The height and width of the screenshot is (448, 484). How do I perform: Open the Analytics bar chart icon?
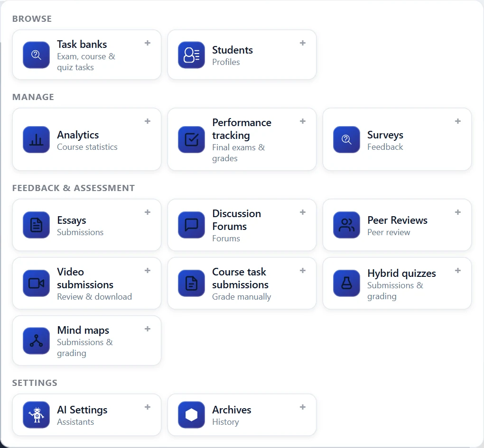[36, 139]
